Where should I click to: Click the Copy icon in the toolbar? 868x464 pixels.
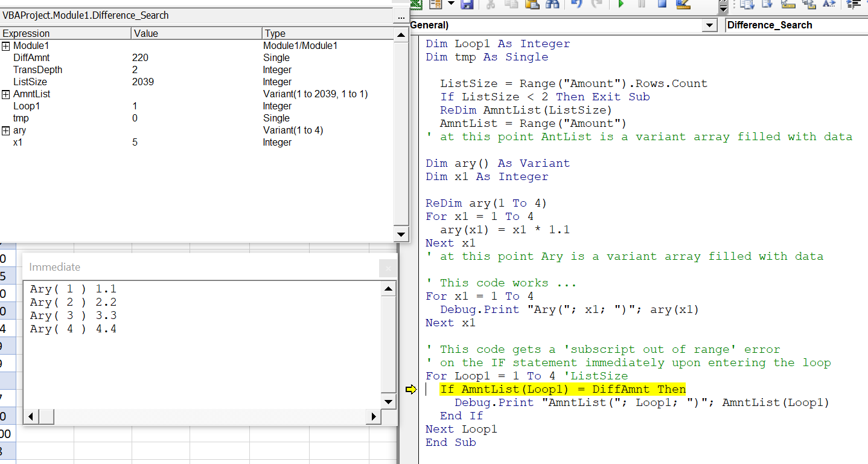(511, 4)
